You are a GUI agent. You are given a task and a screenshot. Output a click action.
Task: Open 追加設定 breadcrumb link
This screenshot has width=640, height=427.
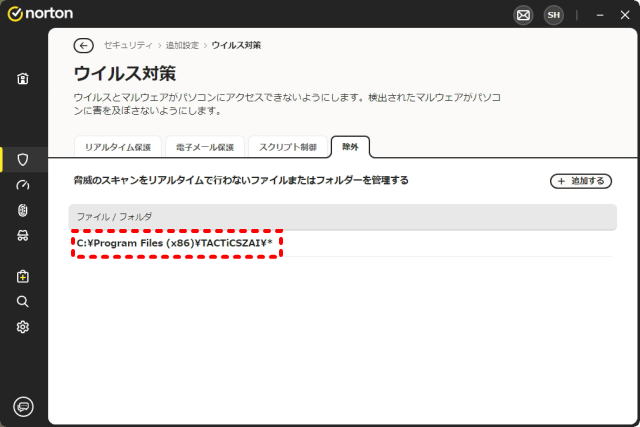pos(182,45)
